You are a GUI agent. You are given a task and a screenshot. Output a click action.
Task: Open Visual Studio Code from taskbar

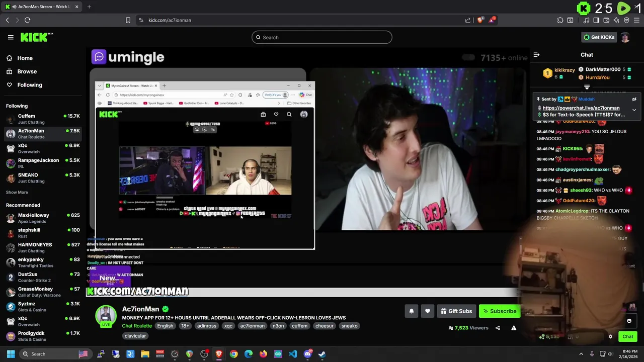click(293, 354)
